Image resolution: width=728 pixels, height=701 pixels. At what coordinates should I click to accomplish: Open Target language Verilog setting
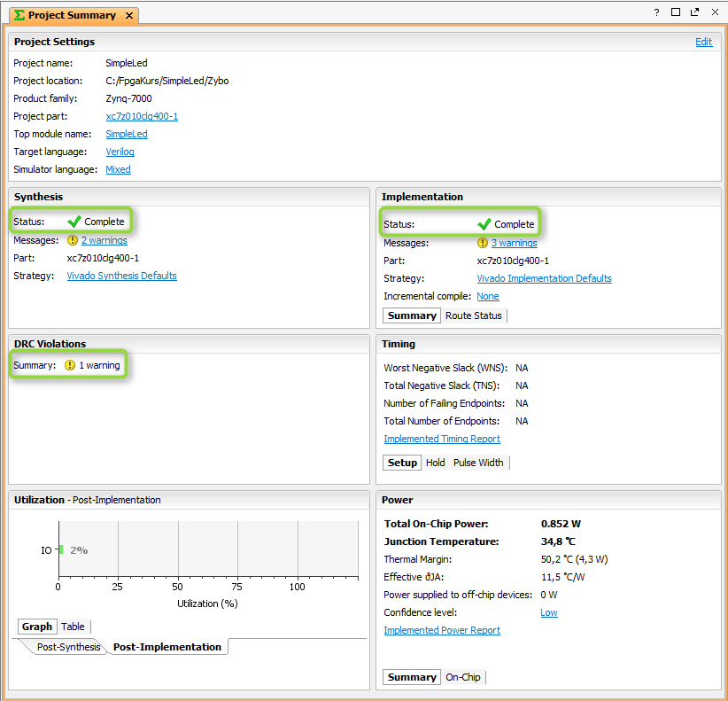click(120, 152)
